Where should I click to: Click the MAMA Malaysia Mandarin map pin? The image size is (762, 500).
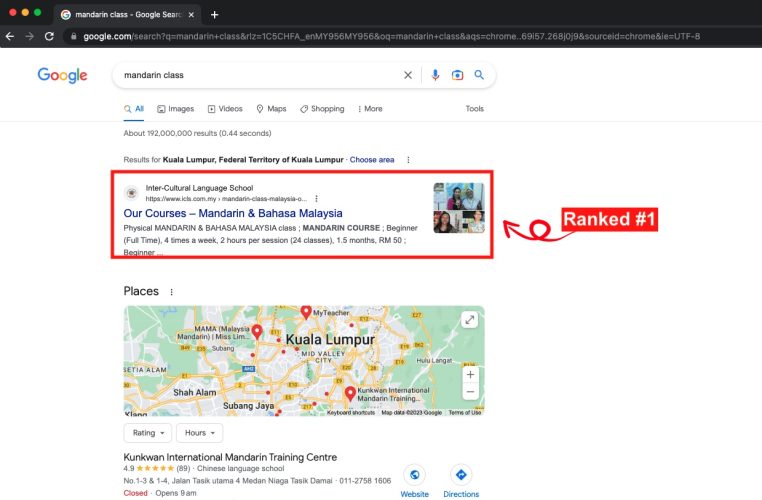pyautogui.click(x=257, y=332)
